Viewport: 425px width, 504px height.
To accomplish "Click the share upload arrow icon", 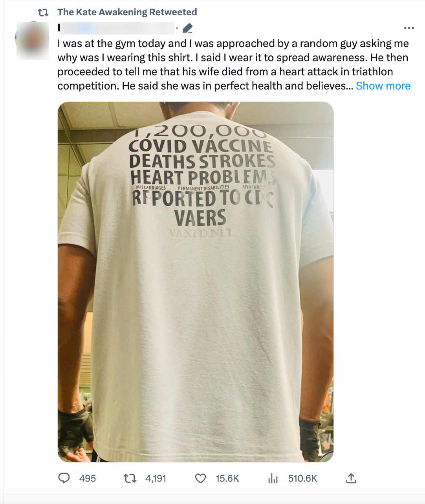I will [351, 478].
